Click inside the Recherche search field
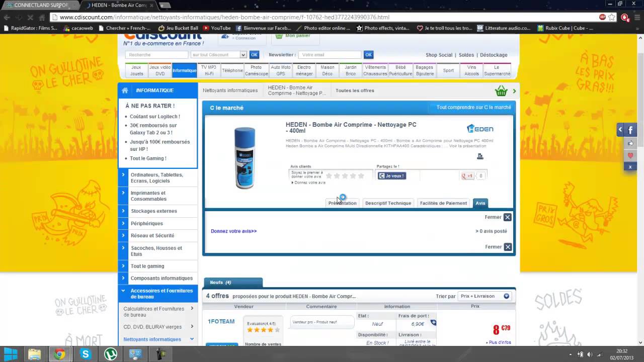Viewport: 644px width, 362px height. tap(156, 55)
